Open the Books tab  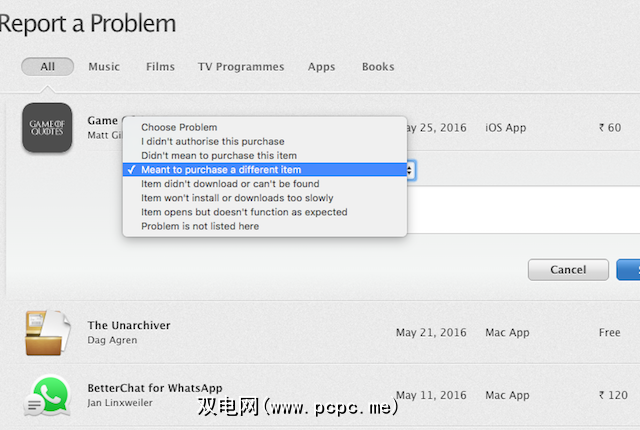coord(378,66)
